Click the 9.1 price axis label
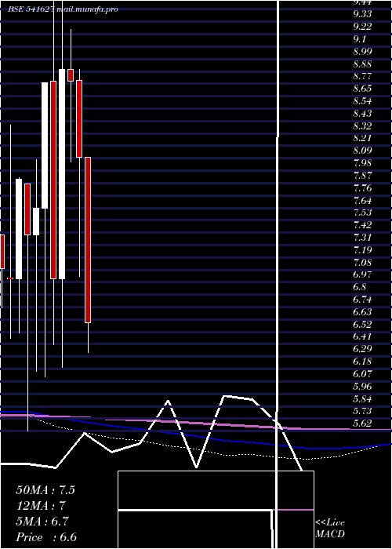392x549 pixels. point(361,39)
